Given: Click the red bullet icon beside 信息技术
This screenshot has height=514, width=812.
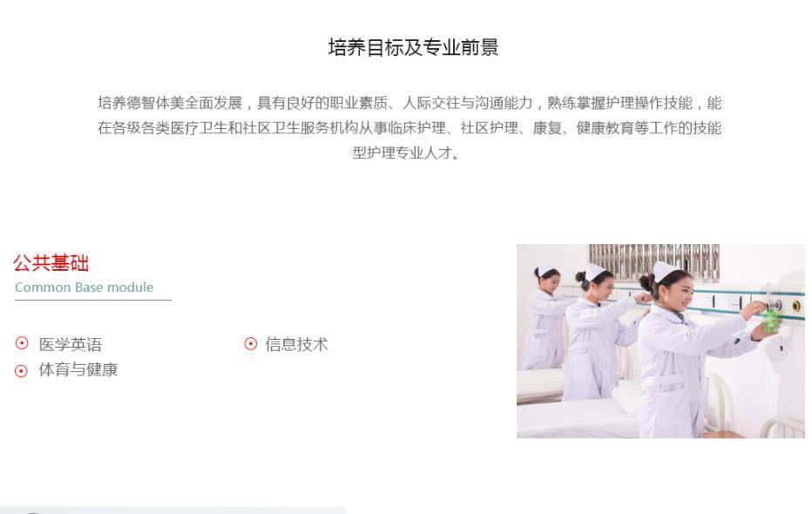Looking at the screenshot, I should click(251, 344).
